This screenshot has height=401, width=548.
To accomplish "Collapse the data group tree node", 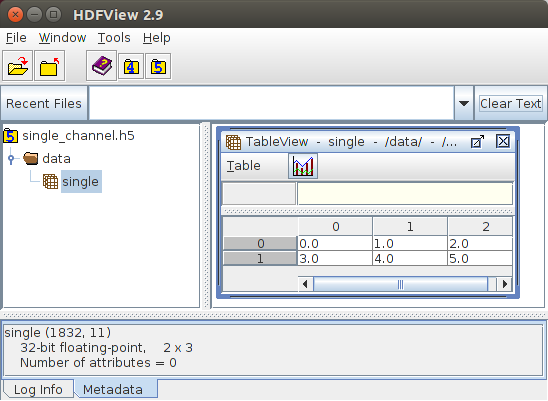I will [11, 159].
